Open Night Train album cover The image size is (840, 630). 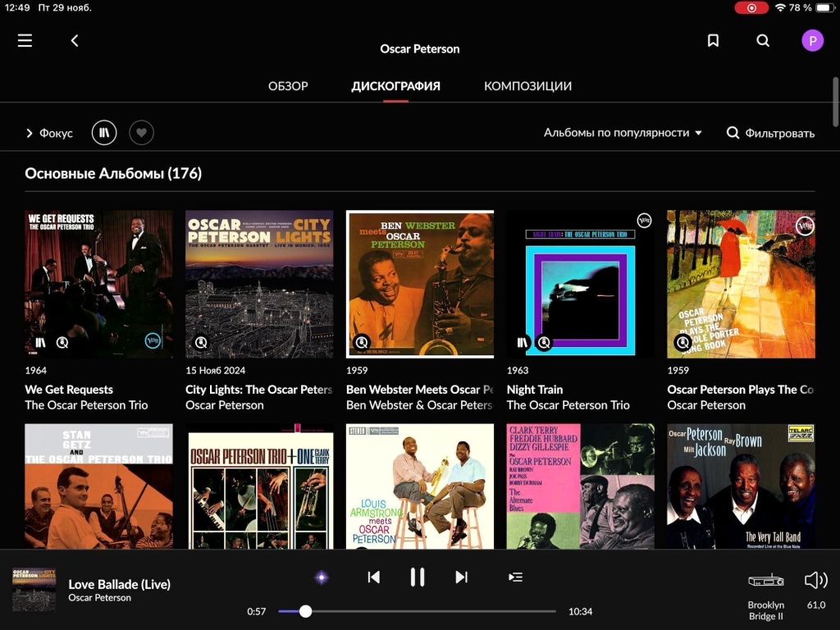581,284
